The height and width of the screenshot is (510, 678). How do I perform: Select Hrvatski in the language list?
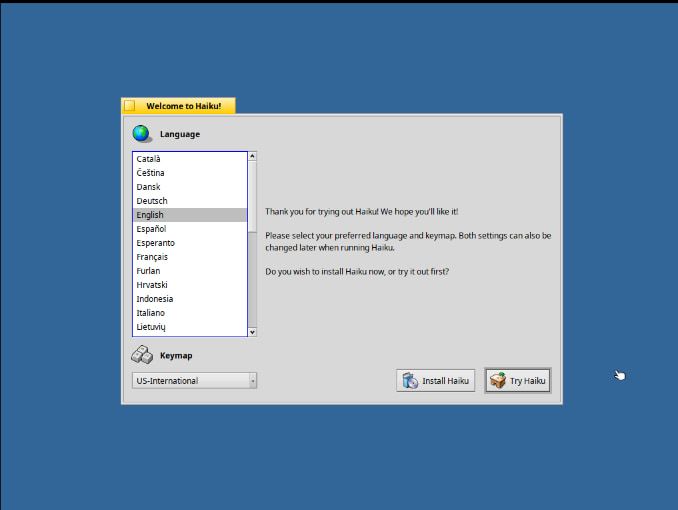click(x=190, y=285)
